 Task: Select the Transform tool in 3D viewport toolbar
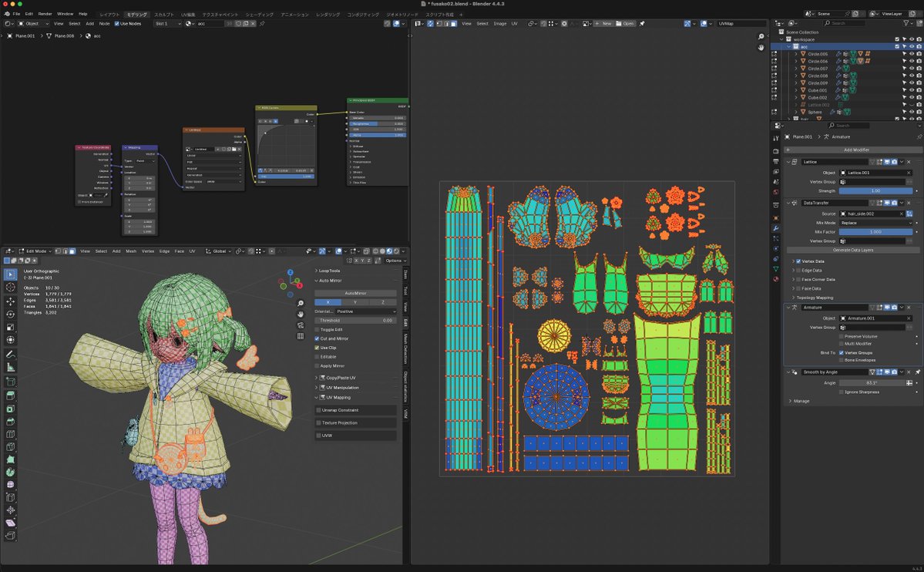pos(10,340)
